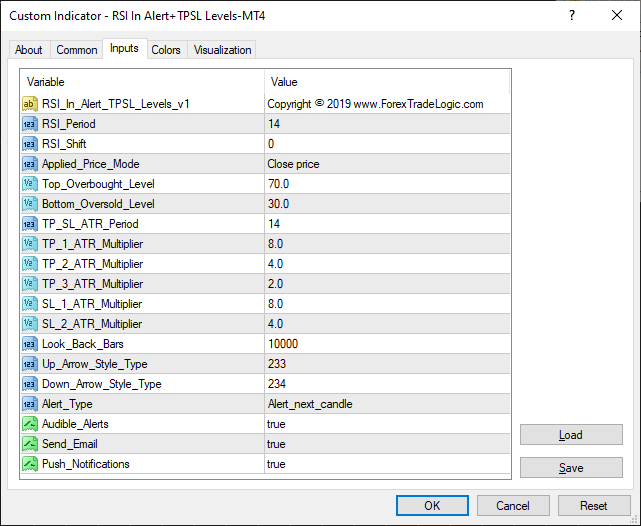The height and width of the screenshot is (526, 641).
Task: Open the Applied_Price_Mode Close price dropdown
Action: point(386,164)
